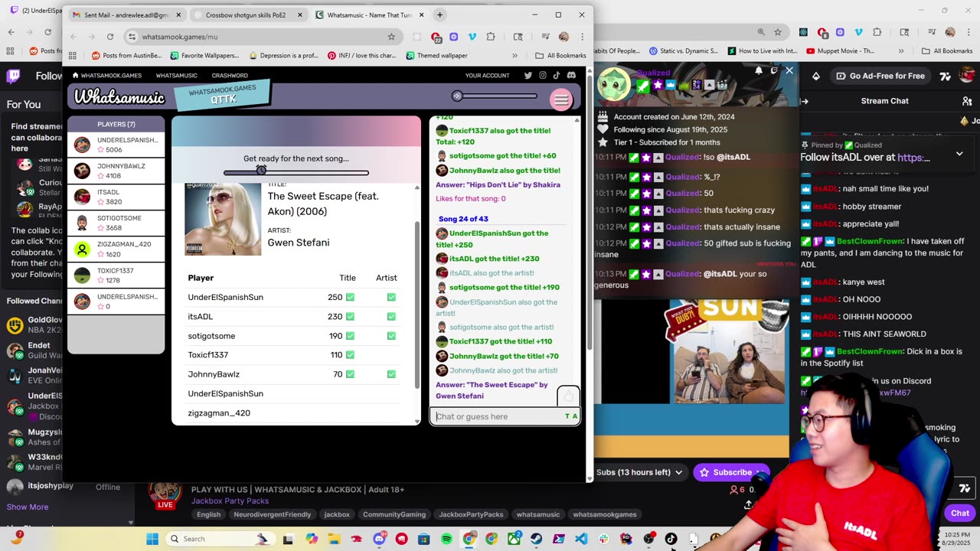Image resolution: width=980 pixels, height=551 pixels.
Task: Click the CommunityGaming stream tag
Action: coord(394,514)
